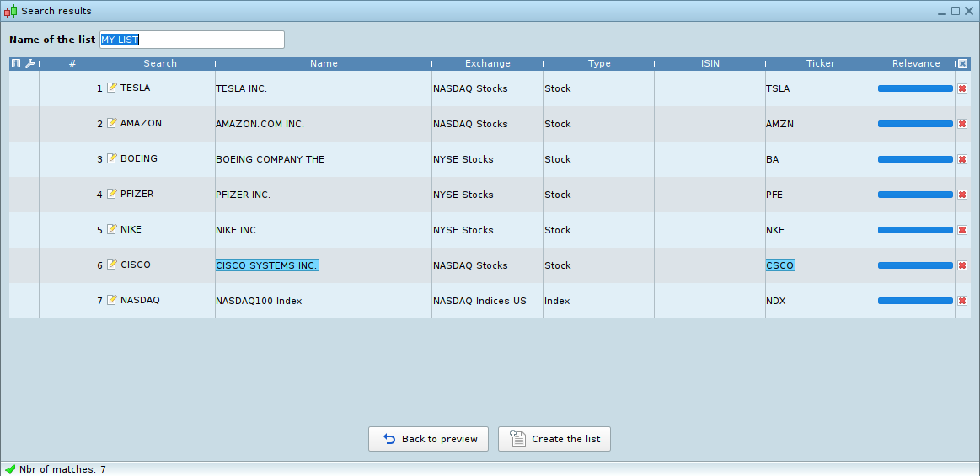Screen dimensions: 980x476
Task: Remove the AMAZON.COM INC. row
Action: click(962, 124)
